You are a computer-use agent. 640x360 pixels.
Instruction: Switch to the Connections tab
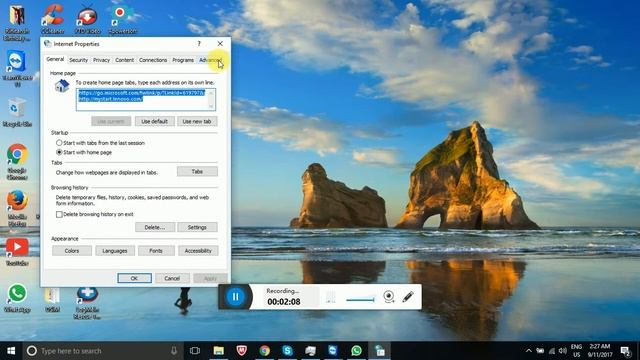[x=153, y=60]
